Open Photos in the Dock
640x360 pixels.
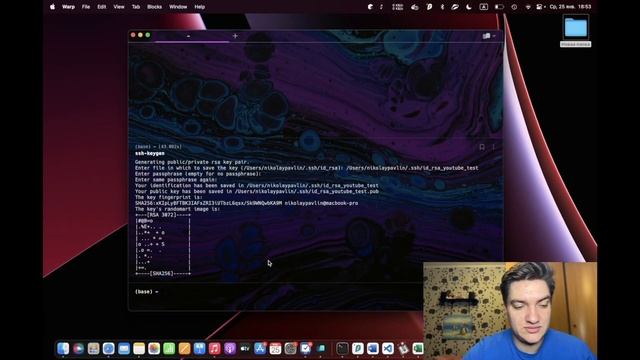tap(154, 348)
